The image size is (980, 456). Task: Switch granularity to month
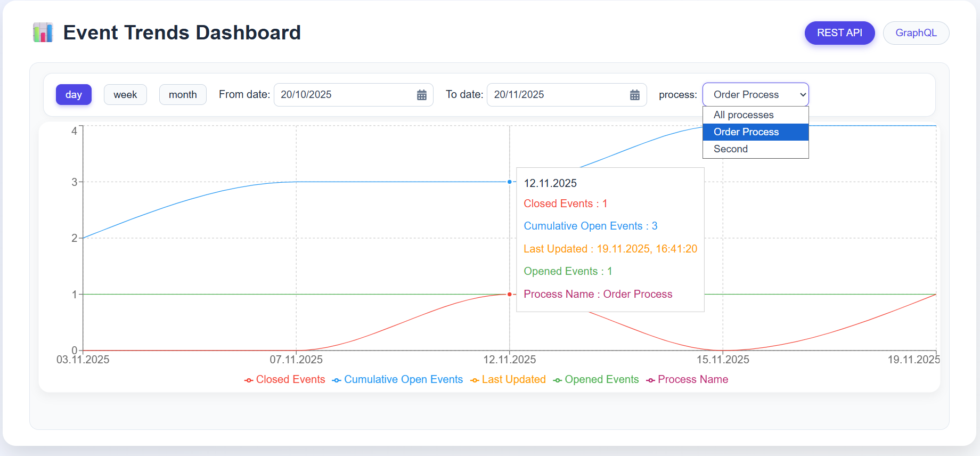[183, 95]
